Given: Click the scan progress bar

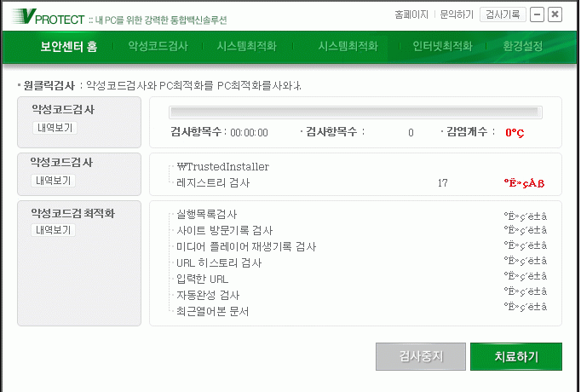Looking at the screenshot, I should (355, 112).
